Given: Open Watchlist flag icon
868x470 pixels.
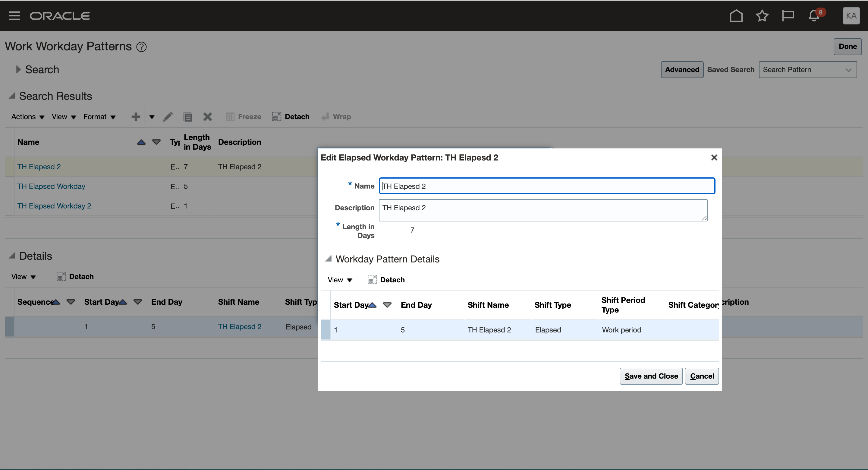Looking at the screenshot, I should (x=788, y=16).
